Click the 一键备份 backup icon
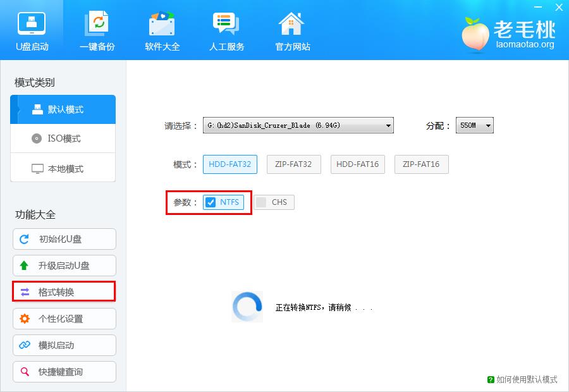Image resolution: width=569 pixels, height=392 pixels. pos(97,28)
